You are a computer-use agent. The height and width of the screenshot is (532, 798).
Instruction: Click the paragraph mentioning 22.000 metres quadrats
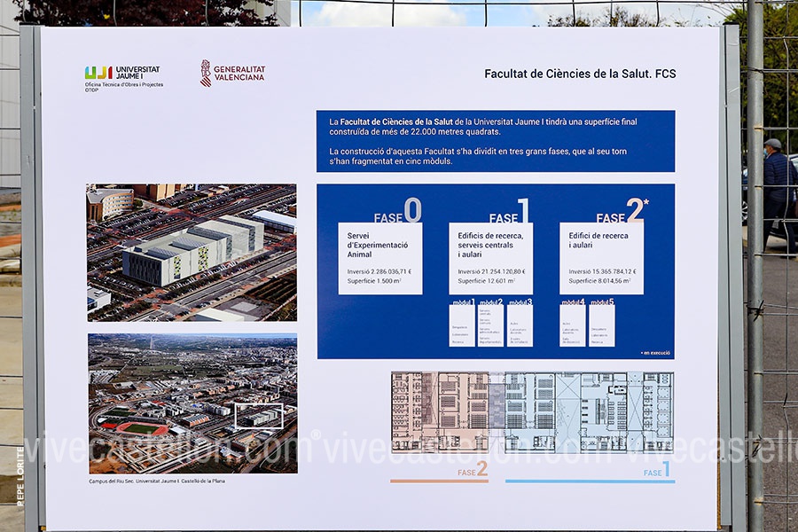[483, 127]
